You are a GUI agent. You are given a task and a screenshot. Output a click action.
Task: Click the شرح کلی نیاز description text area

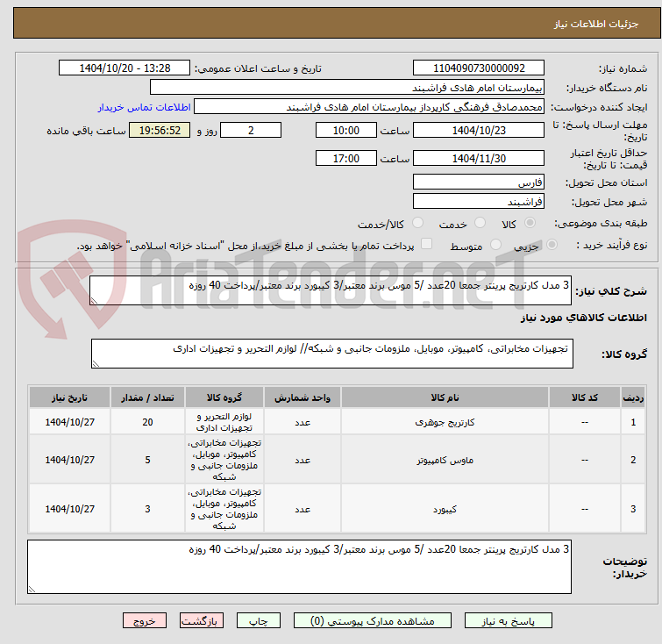(331, 290)
